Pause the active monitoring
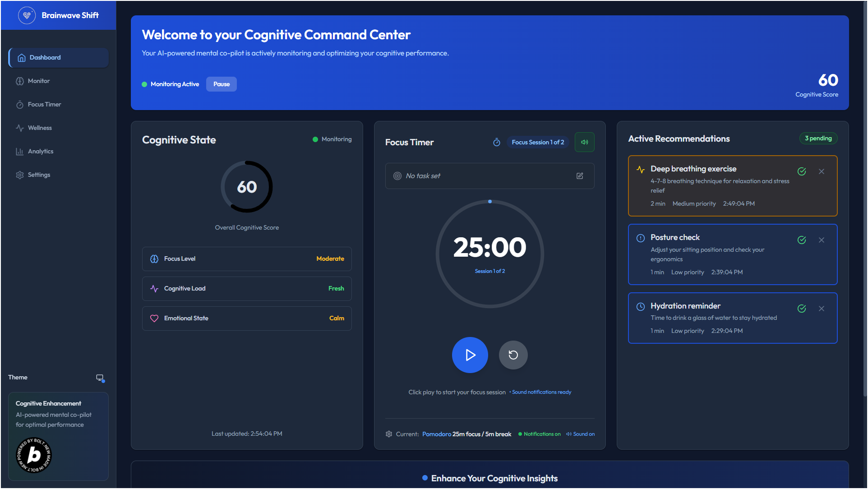868x489 pixels. 221,84
